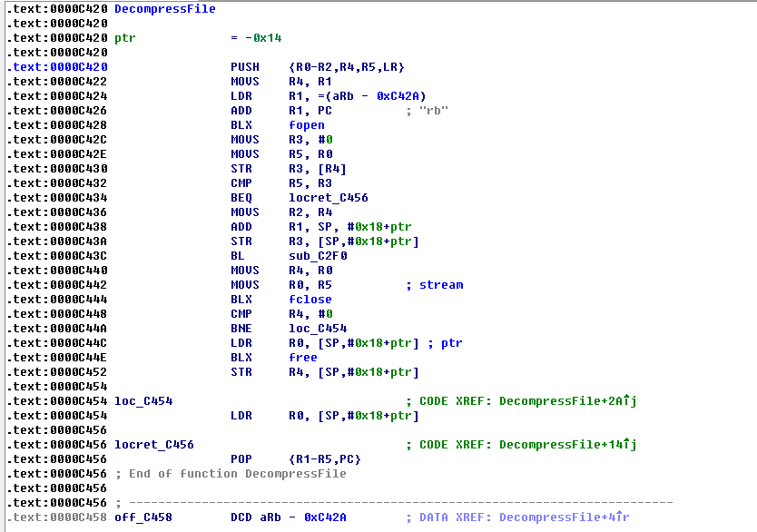
Task: Click ADD R1, SP, #0x18+ptr instruction
Action: click(x=321, y=226)
